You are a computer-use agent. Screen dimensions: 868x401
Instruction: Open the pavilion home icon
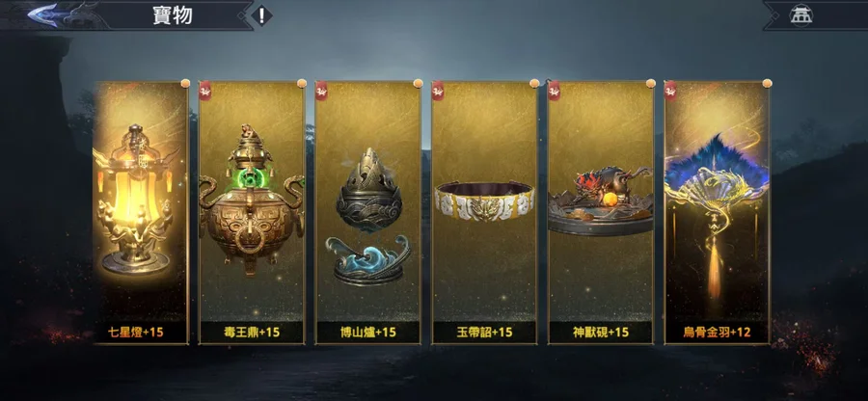800,14
